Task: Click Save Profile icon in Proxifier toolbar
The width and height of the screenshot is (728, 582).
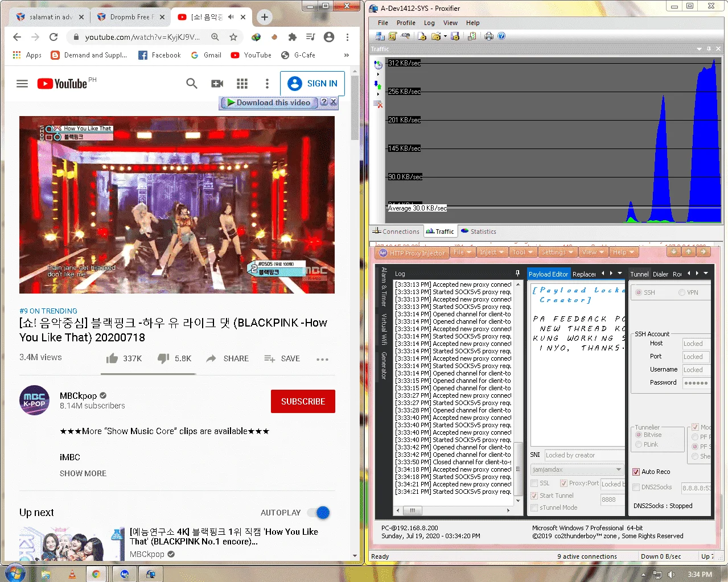Action: click(x=455, y=36)
